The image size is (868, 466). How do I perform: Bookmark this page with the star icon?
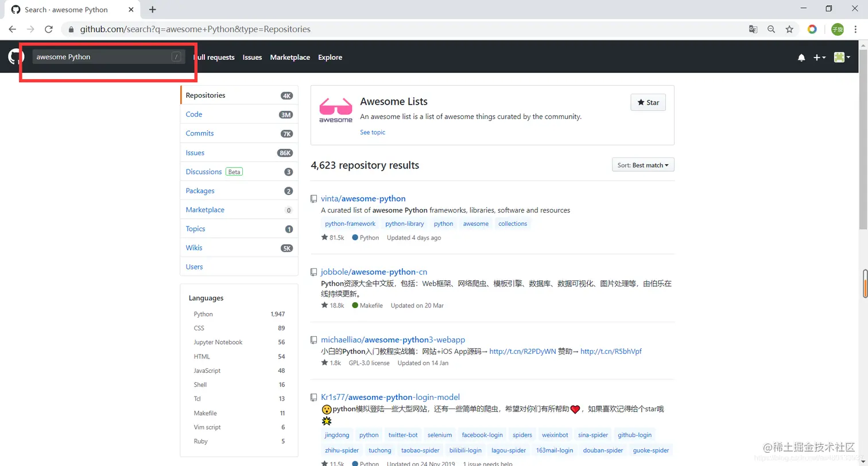point(789,29)
